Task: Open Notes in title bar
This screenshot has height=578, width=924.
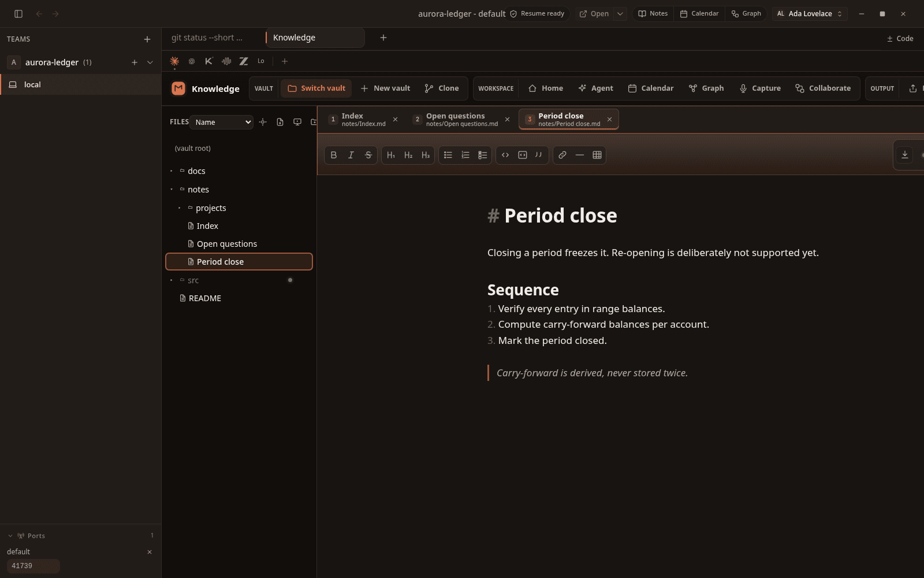Action: (653, 14)
